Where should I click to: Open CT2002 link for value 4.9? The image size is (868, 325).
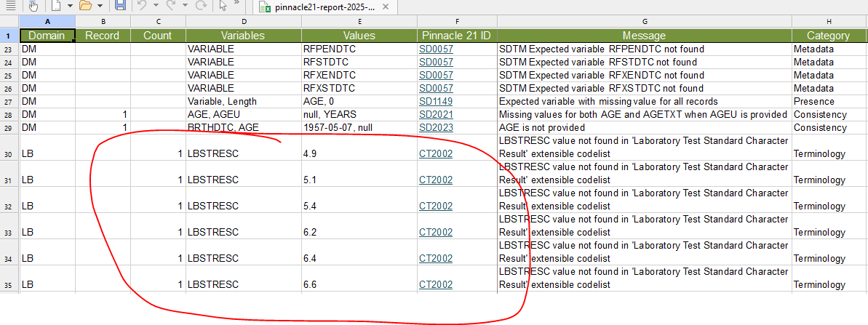pyautogui.click(x=436, y=154)
